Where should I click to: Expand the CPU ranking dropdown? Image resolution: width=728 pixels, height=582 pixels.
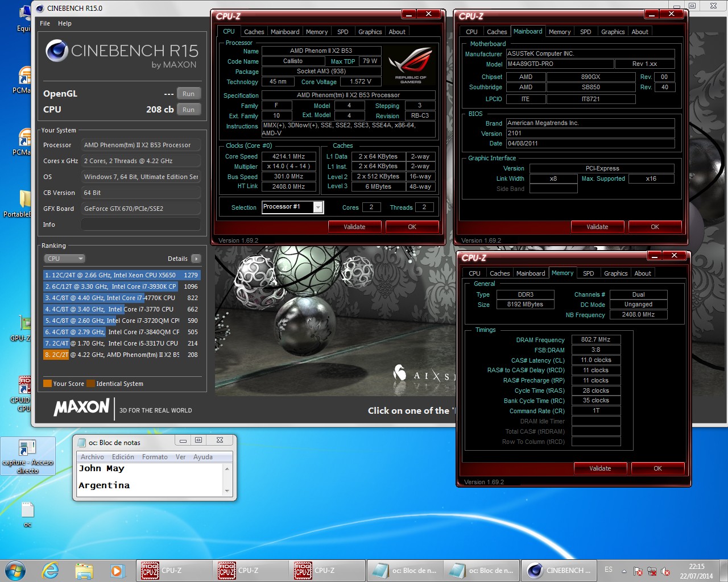(65, 259)
